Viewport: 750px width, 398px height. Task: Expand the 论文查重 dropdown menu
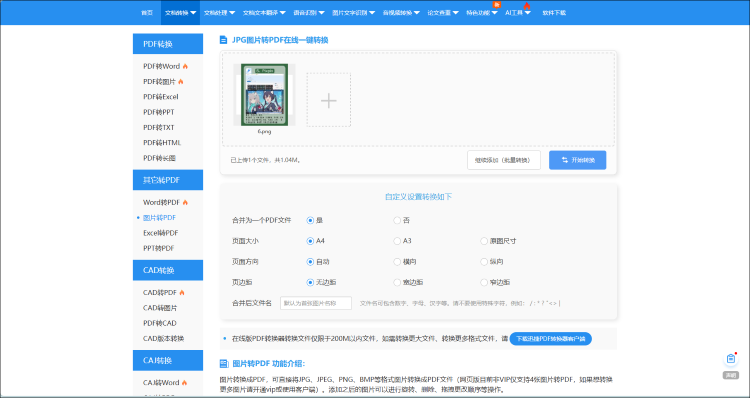tap(443, 13)
